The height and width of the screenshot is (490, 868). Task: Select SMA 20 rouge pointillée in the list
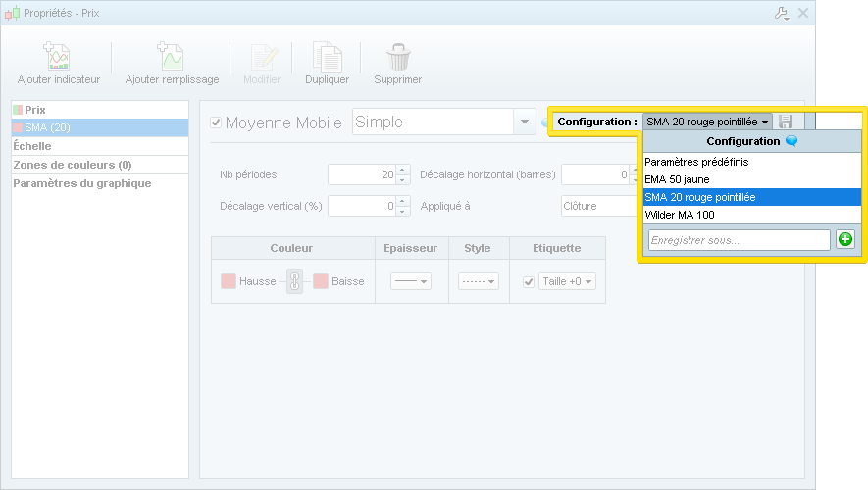752,197
